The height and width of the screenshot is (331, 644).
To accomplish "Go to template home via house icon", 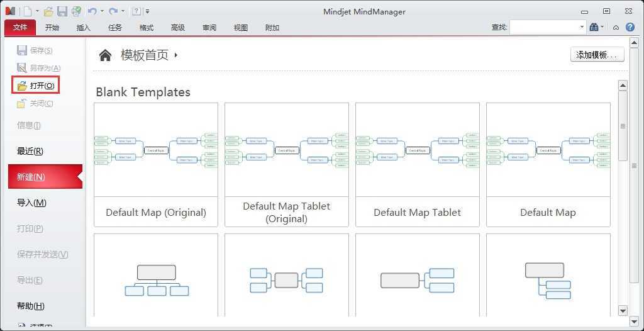I will coord(105,55).
